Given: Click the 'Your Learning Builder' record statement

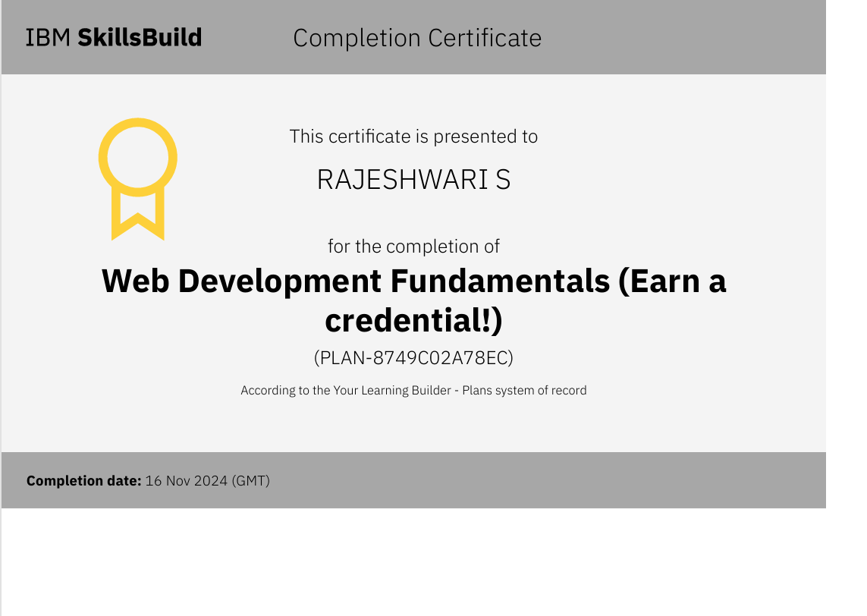Looking at the screenshot, I should 413,391.
